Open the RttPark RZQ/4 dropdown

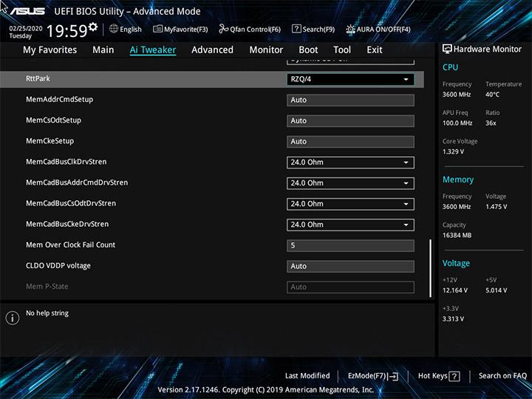click(350, 79)
